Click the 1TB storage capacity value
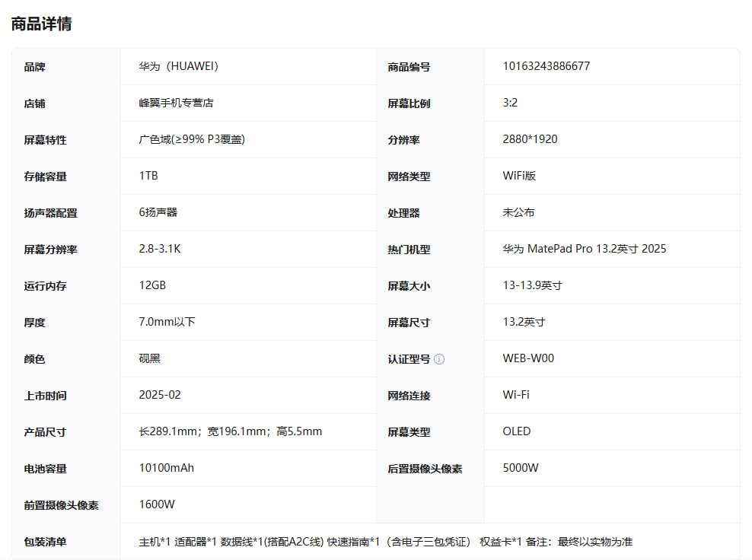 [148, 176]
